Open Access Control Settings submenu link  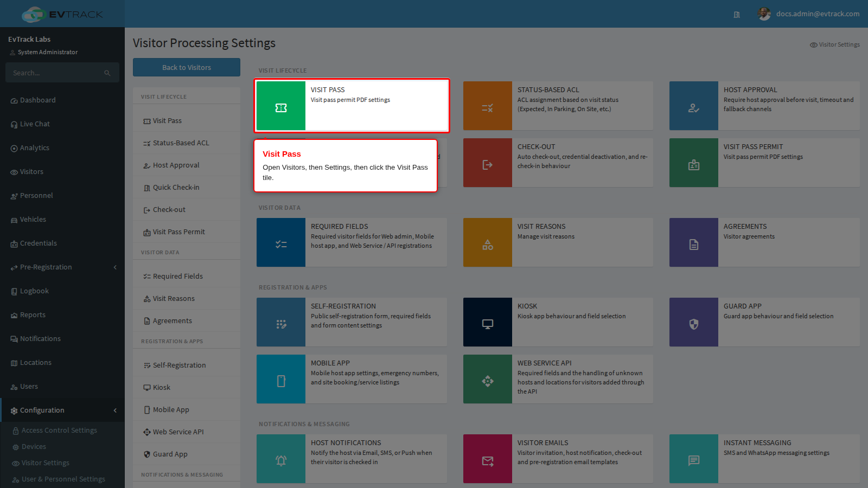[59, 431]
